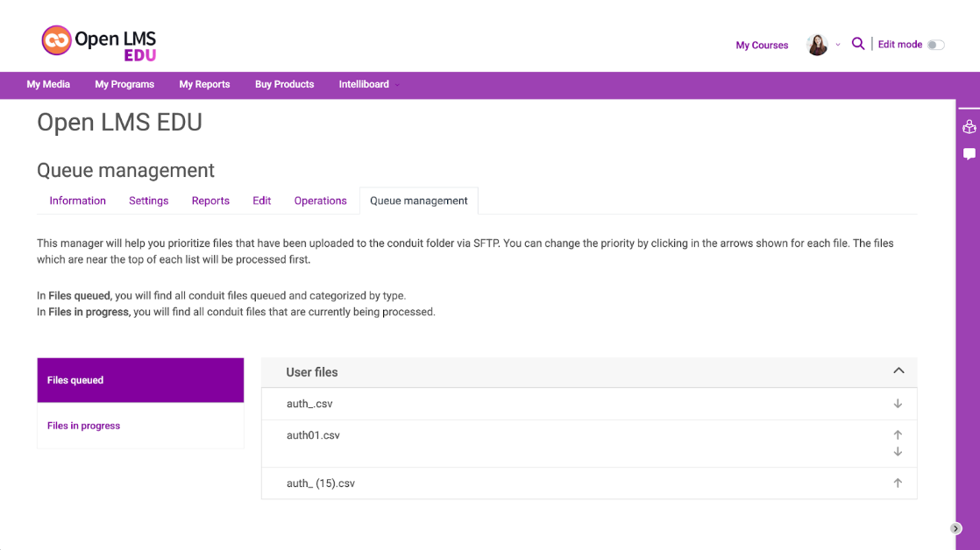Viewport: 980px width, 550px height.
Task: Click the Edit mode label text
Action: click(900, 45)
